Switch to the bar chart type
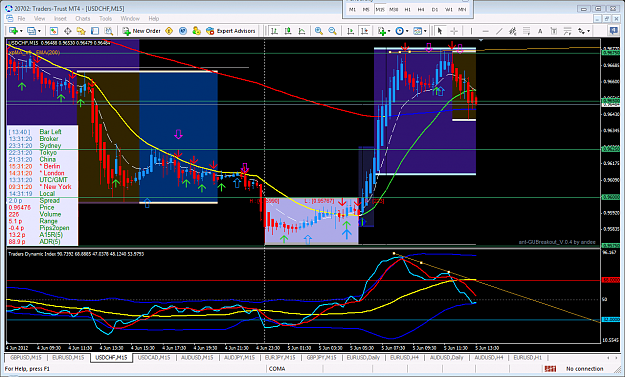The width and height of the screenshot is (625, 377). click(274, 31)
